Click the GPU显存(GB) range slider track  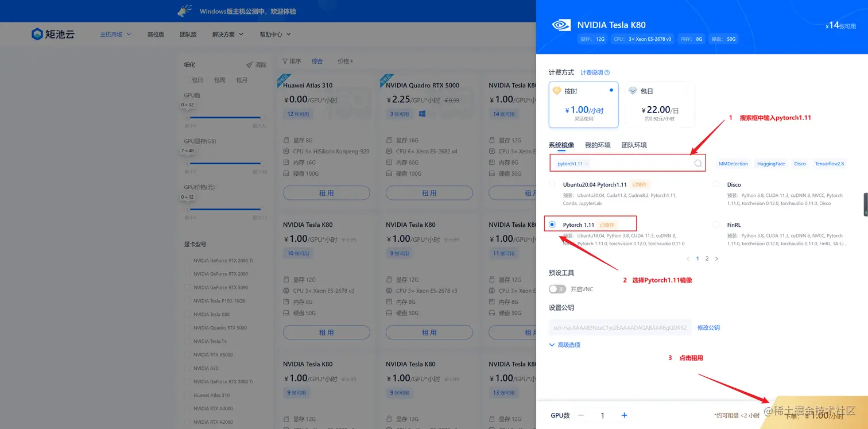point(224,164)
